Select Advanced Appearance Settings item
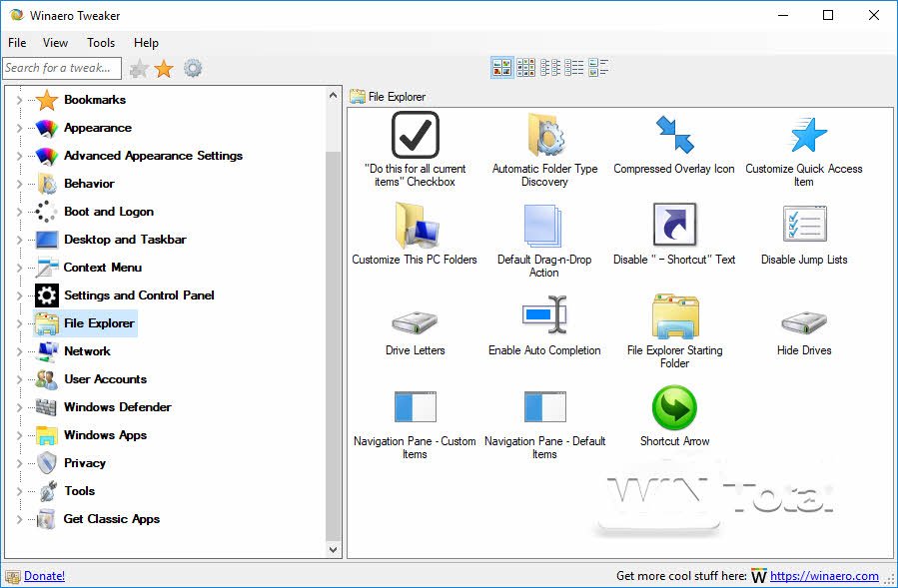Image resolution: width=898 pixels, height=588 pixels. [x=153, y=156]
